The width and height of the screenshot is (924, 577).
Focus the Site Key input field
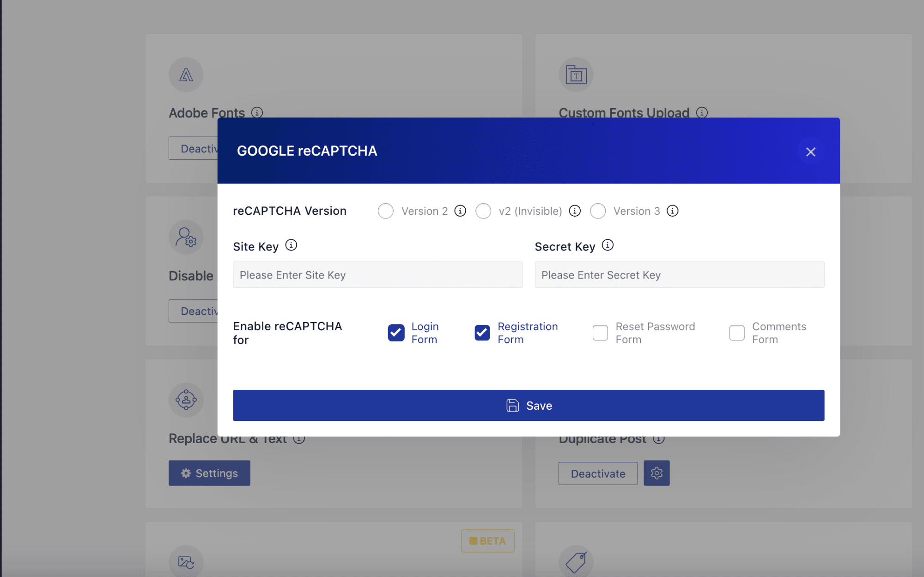point(377,275)
